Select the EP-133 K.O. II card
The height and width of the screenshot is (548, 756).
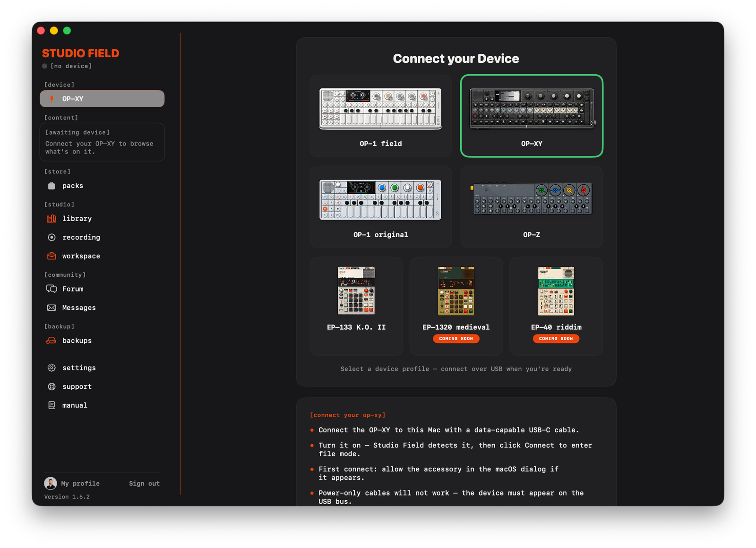pos(356,306)
